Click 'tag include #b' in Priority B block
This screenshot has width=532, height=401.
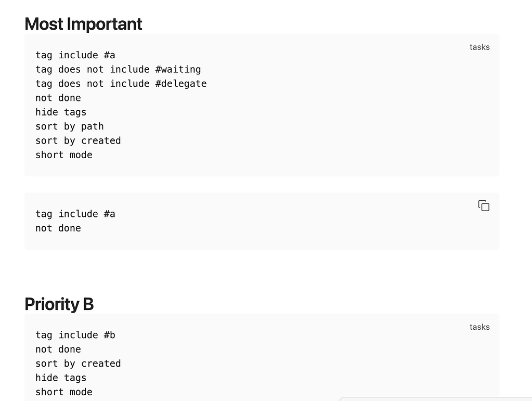tap(75, 335)
